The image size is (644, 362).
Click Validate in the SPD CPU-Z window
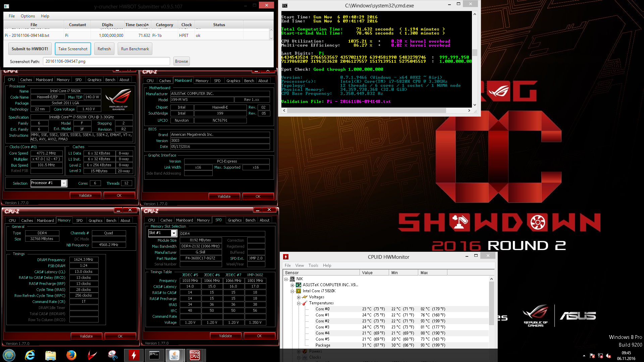click(x=225, y=336)
